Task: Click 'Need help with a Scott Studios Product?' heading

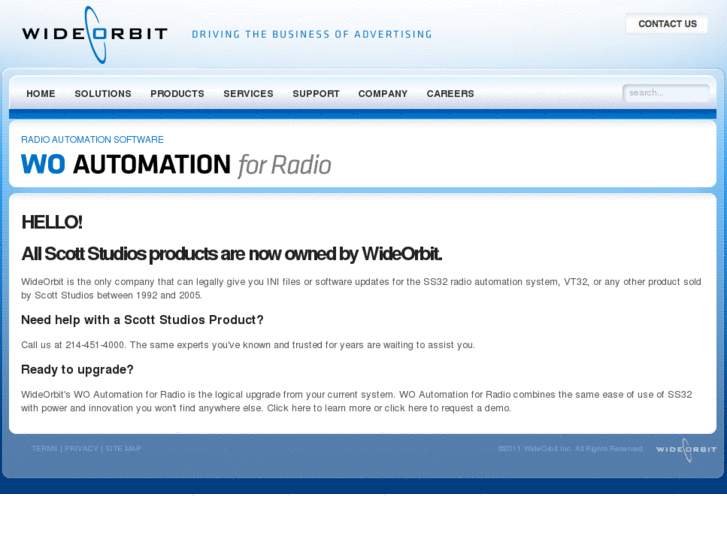Action: click(142, 320)
